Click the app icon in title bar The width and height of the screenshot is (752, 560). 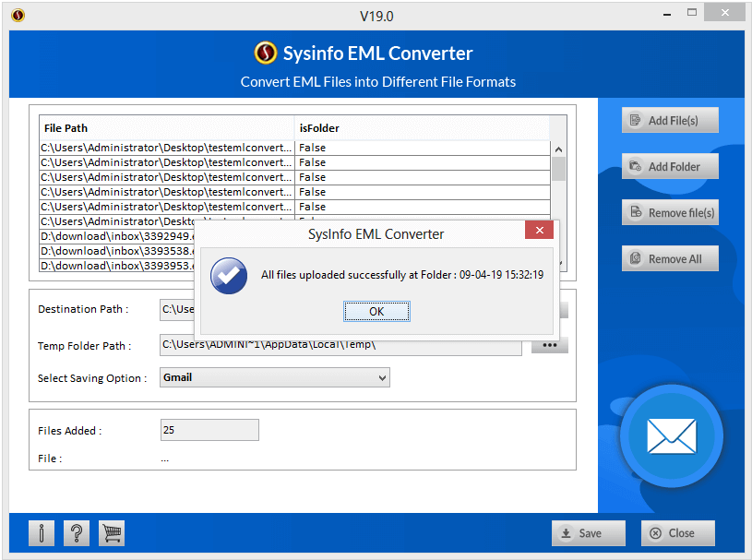[18, 15]
